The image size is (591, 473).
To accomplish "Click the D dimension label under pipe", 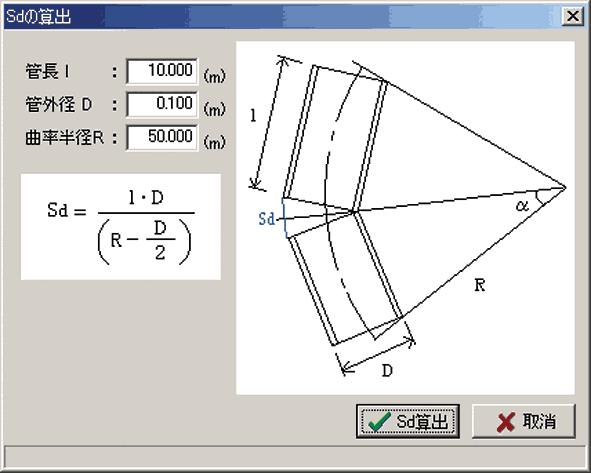I will click(387, 371).
